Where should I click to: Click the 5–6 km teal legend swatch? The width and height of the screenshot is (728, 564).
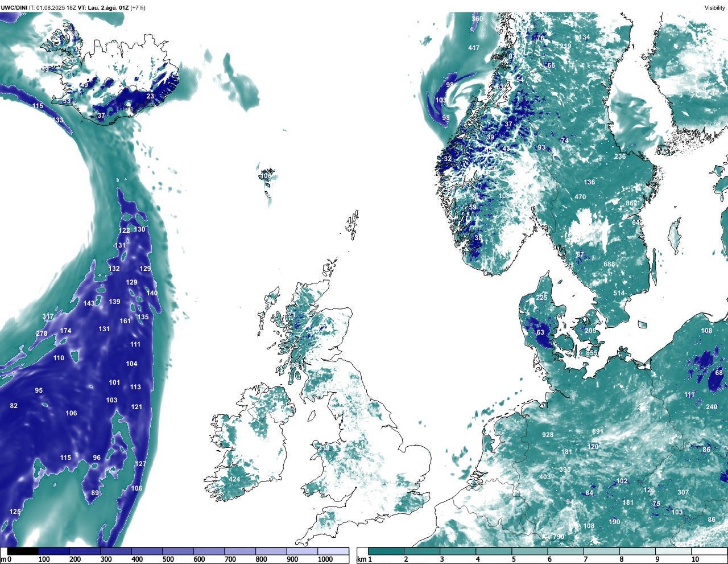click(530, 551)
